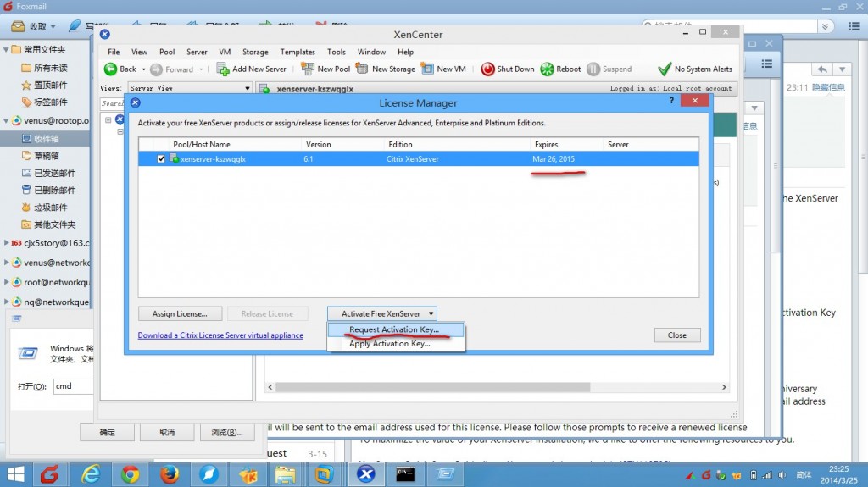Expand the root@networkqu account
Viewport: 868px width, 487px height.
coord(6,282)
